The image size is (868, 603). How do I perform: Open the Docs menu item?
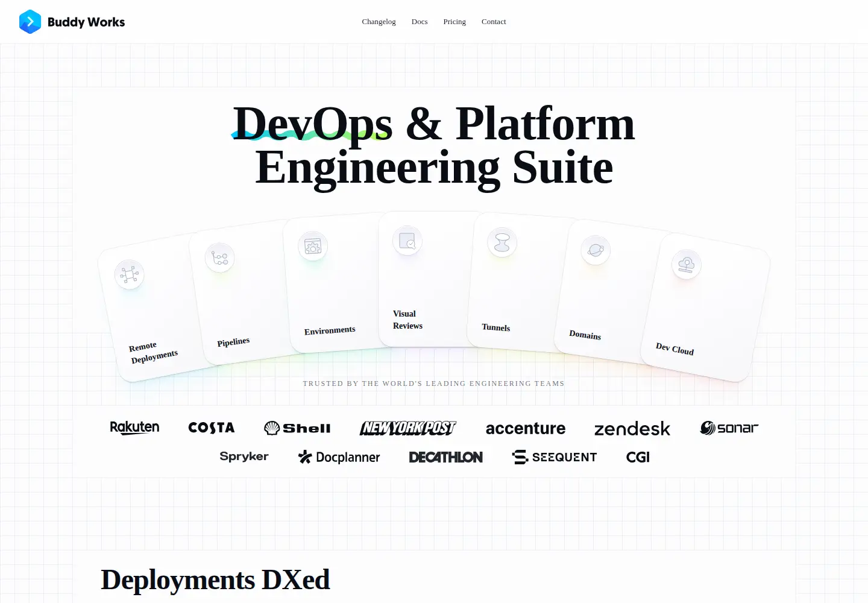point(420,22)
